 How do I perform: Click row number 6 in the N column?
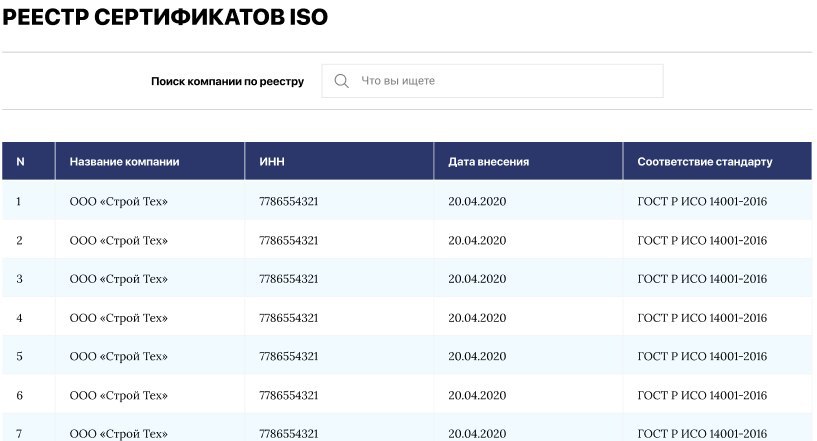pyautogui.click(x=19, y=396)
